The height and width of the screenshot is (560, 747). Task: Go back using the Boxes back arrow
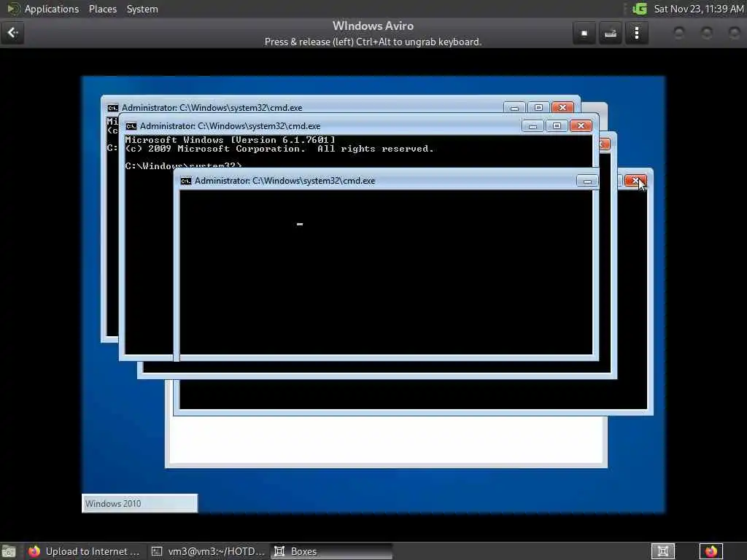12,33
